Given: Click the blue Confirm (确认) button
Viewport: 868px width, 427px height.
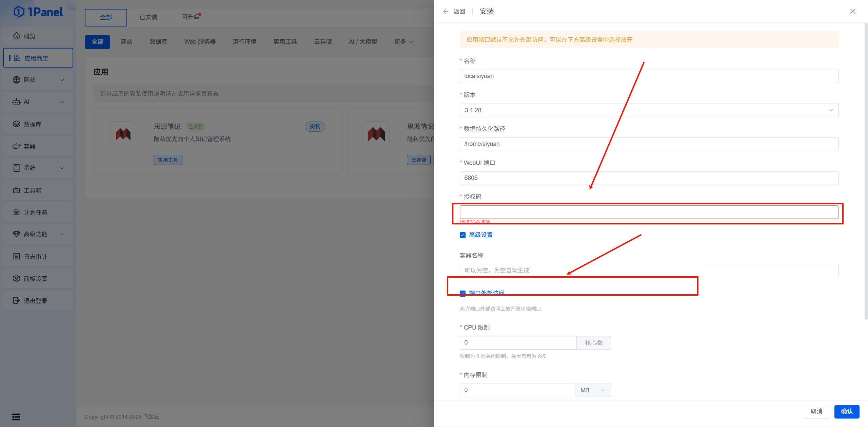Looking at the screenshot, I should click(x=847, y=411).
